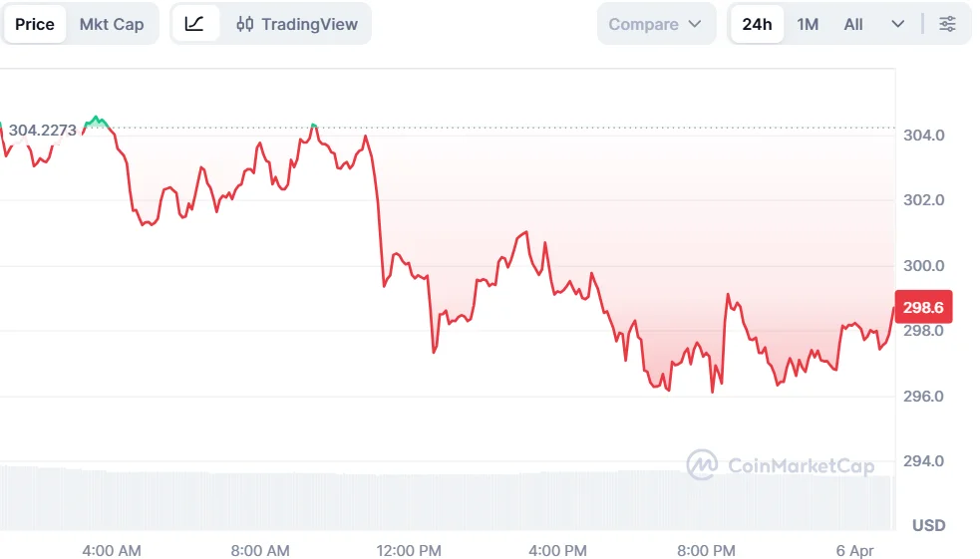The width and height of the screenshot is (980, 559).
Task: Open chart settings sliders icon
Action: coord(947,24)
